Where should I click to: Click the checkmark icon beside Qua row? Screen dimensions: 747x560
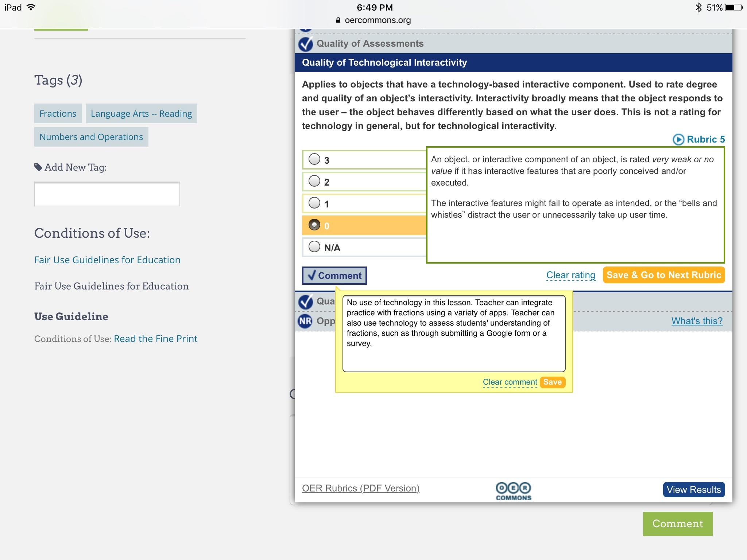point(306,302)
